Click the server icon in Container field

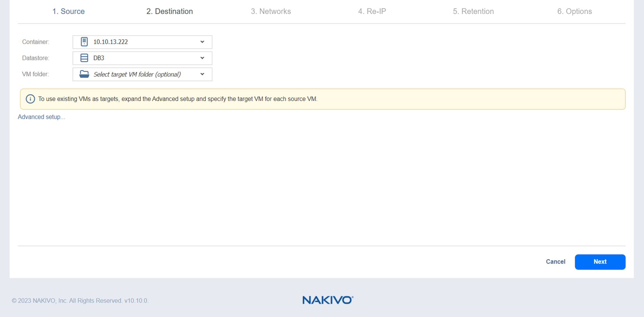(x=84, y=42)
